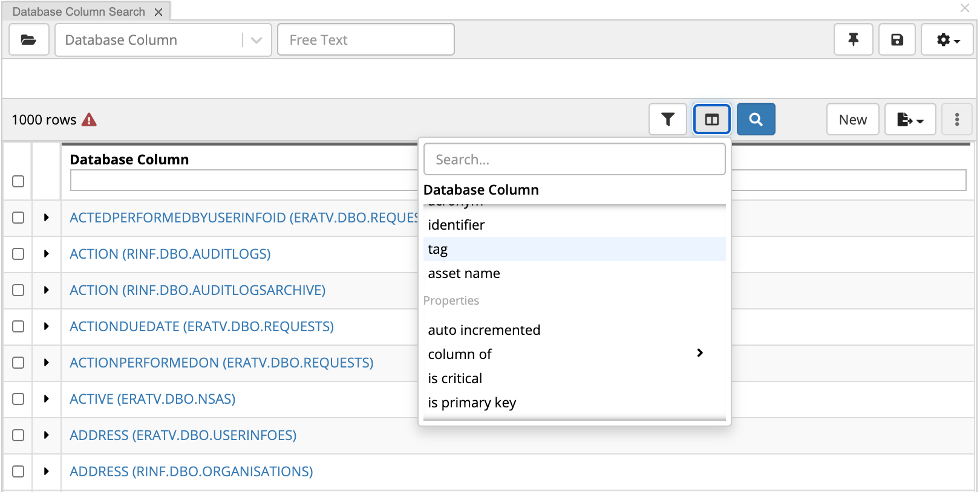Expand the ACTIONDUEDATE row arrow
Image resolution: width=980 pixels, height=492 pixels.
[46, 326]
